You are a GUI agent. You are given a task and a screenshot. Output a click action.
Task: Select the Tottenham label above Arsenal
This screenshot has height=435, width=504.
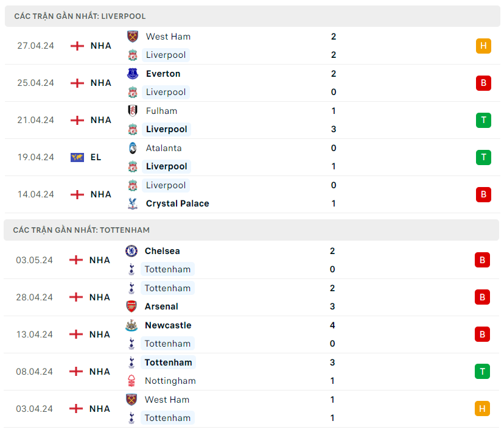pyautogui.click(x=167, y=288)
